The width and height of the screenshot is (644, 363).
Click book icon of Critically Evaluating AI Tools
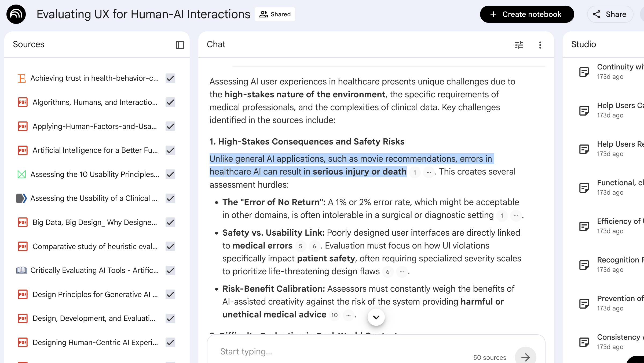22,270
